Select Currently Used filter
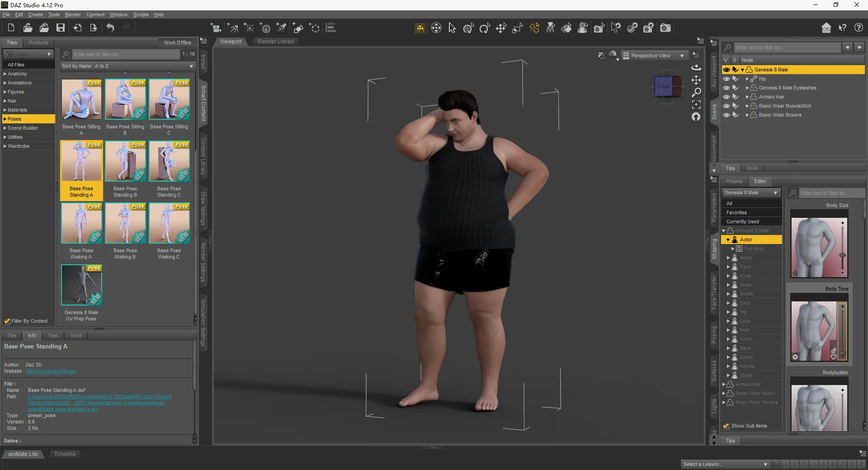 (752, 221)
